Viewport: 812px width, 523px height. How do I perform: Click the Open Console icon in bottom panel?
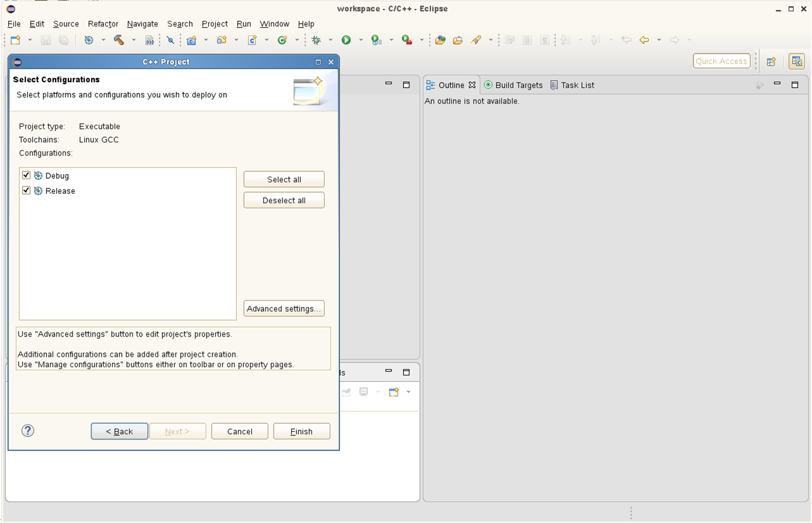pyautogui.click(x=394, y=392)
